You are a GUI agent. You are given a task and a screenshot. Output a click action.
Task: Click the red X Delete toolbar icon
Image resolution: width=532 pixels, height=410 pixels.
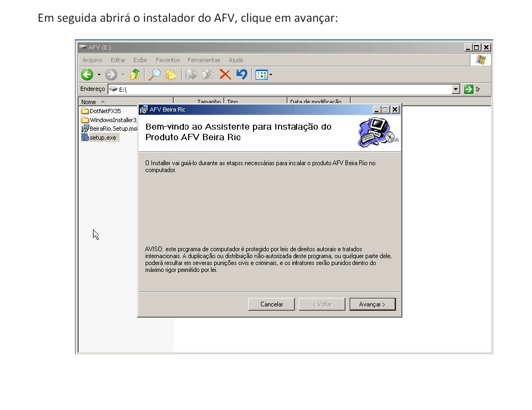[225, 74]
